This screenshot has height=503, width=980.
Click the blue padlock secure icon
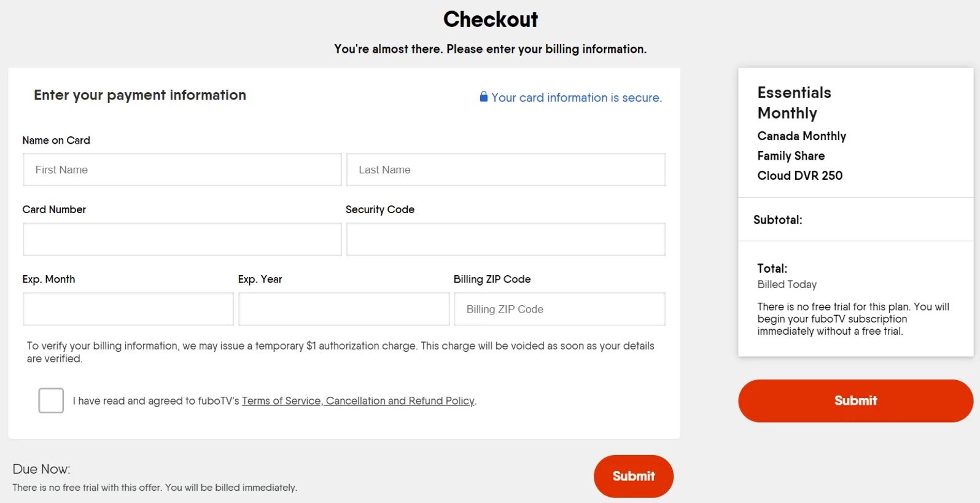483,97
